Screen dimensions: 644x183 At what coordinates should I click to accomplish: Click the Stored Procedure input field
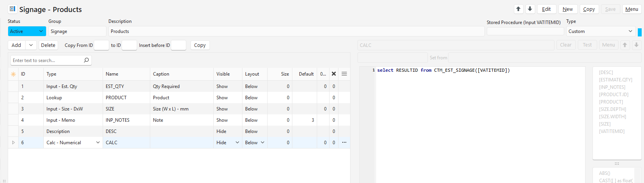tap(525, 31)
